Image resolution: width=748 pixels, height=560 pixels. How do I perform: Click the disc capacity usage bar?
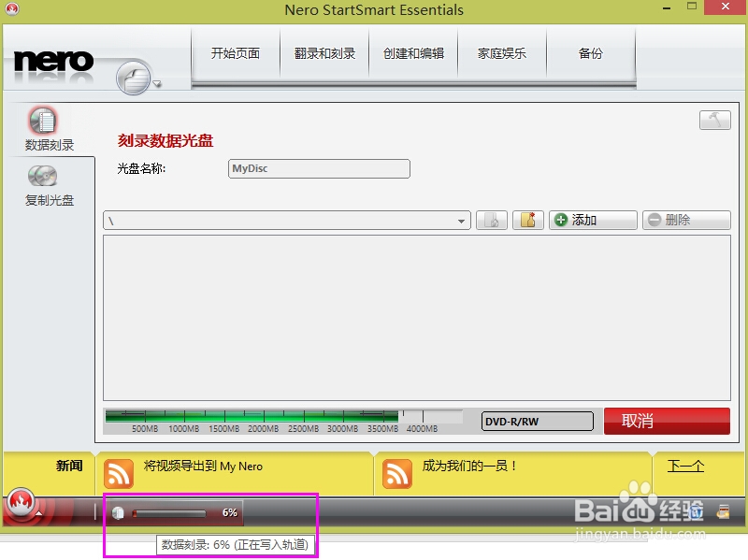point(284,417)
